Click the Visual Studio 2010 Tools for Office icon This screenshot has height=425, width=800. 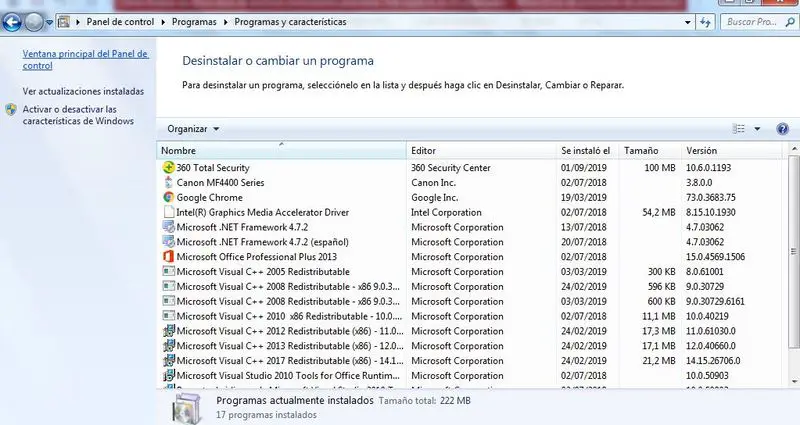coord(168,375)
